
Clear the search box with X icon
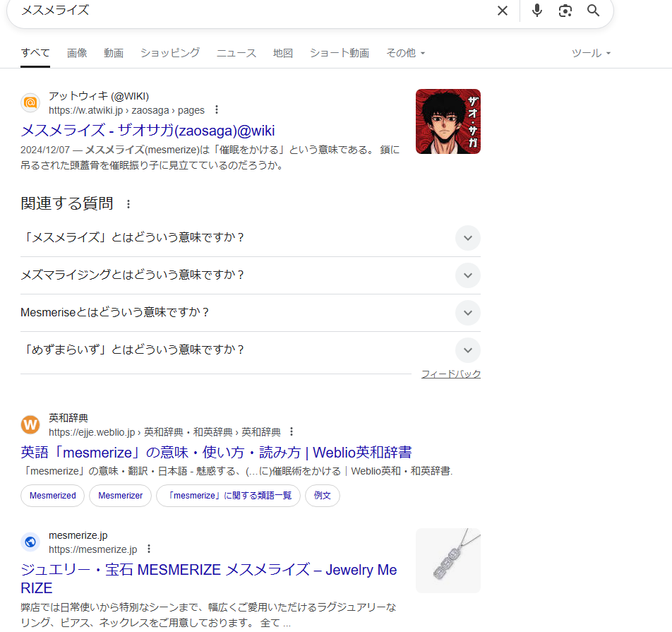(503, 11)
